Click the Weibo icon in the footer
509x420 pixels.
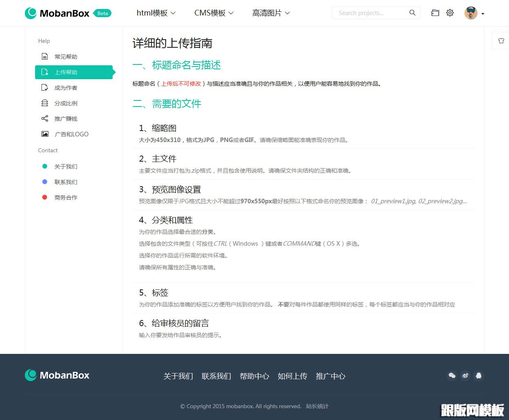465,376
